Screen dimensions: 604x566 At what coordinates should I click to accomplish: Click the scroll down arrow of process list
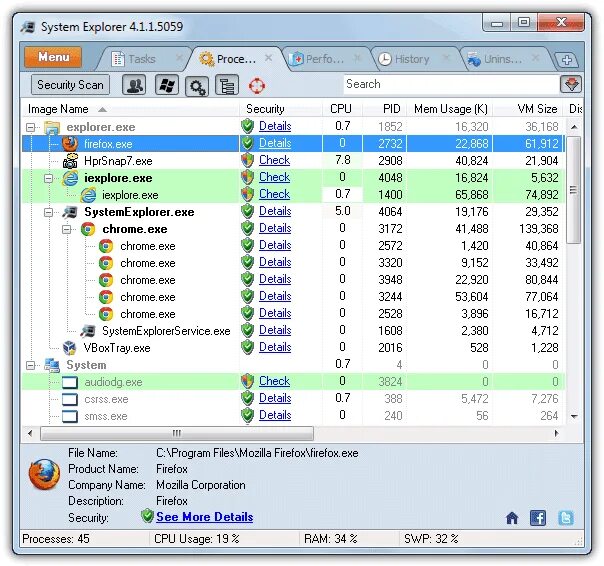[574, 416]
